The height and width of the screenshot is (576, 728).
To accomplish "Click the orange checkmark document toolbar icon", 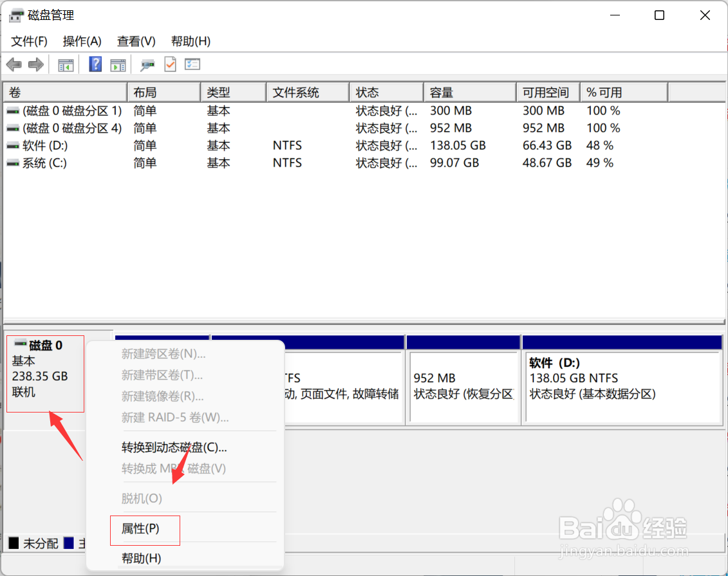I will tap(170, 64).
